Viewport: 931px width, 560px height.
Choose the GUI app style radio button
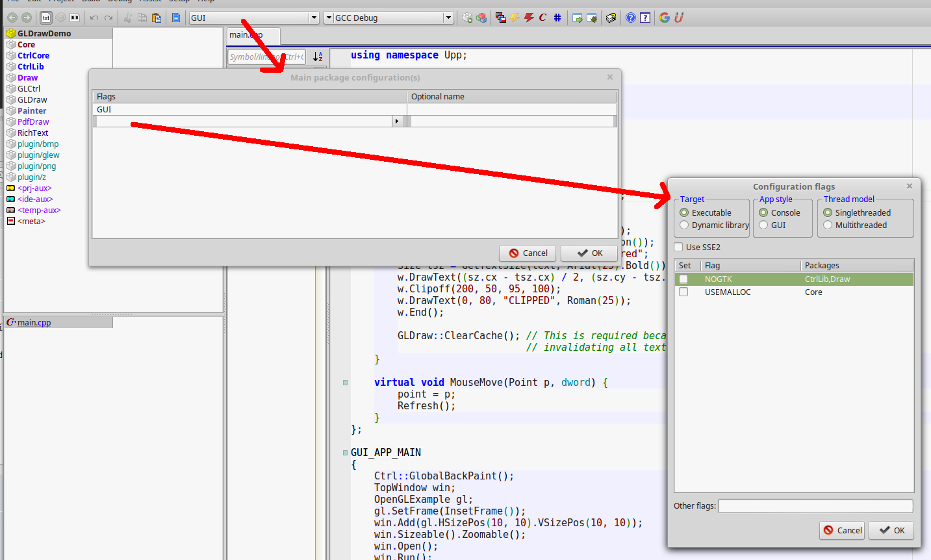pos(763,225)
